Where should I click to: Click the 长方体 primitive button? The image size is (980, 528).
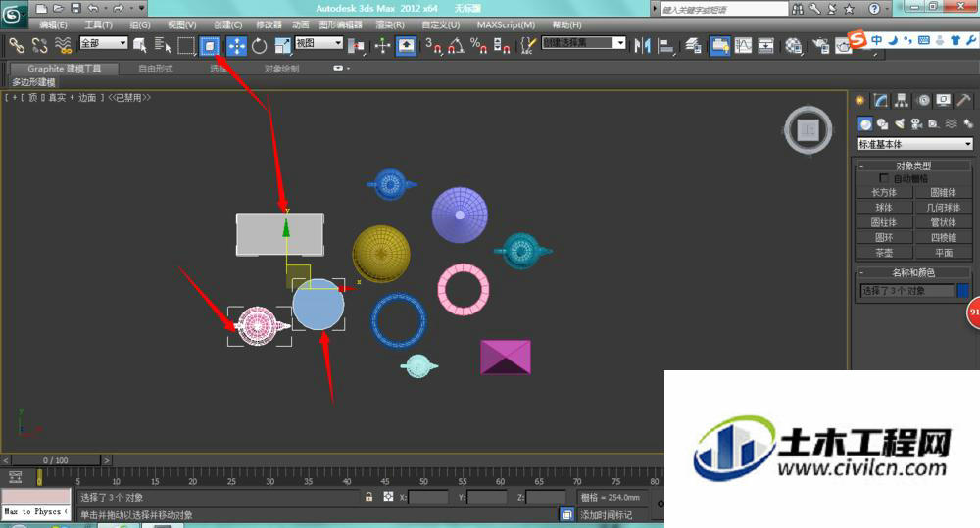(x=884, y=192)
